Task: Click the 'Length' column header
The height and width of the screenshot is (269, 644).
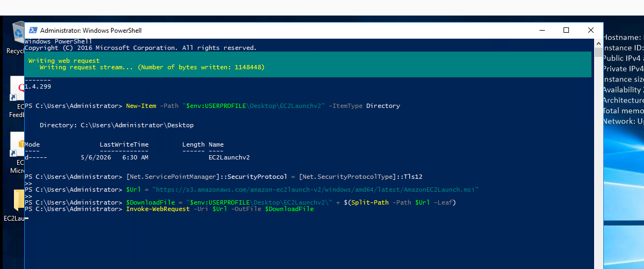Action: pyautogui.click(x=194, y=144)
